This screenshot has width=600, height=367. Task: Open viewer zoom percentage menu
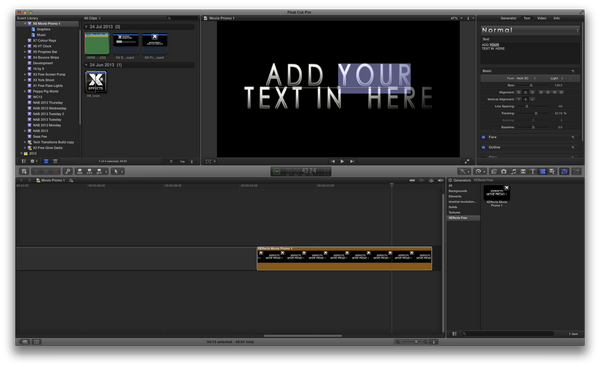(x=456, y=18)
